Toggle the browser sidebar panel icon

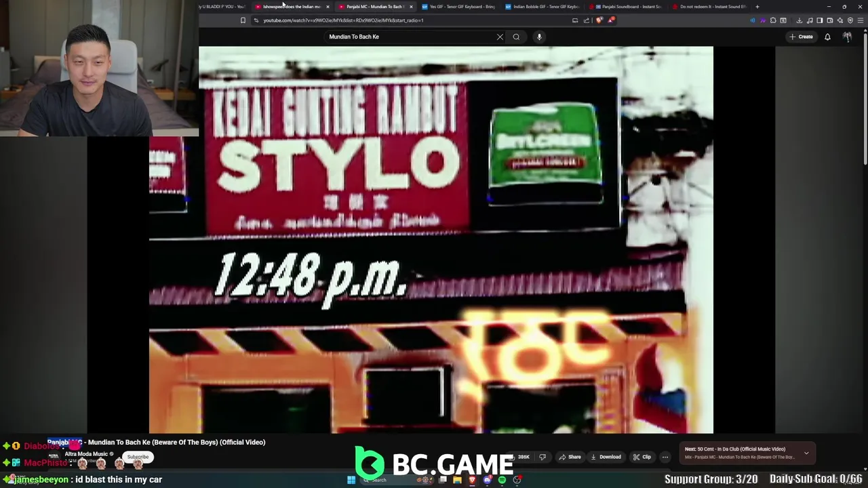click(820, 20)
